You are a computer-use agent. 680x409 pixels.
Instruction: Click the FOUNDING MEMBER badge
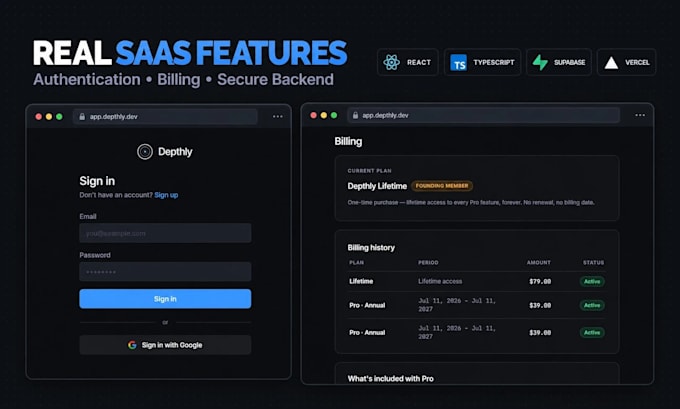[x=442, y=186]
